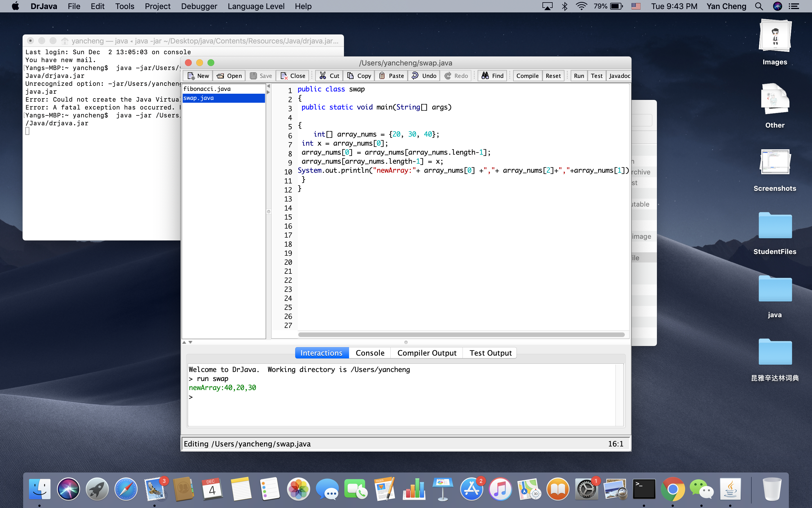Switch to the Test Output tab
The image size is (812, 508).
coord(490,353)
